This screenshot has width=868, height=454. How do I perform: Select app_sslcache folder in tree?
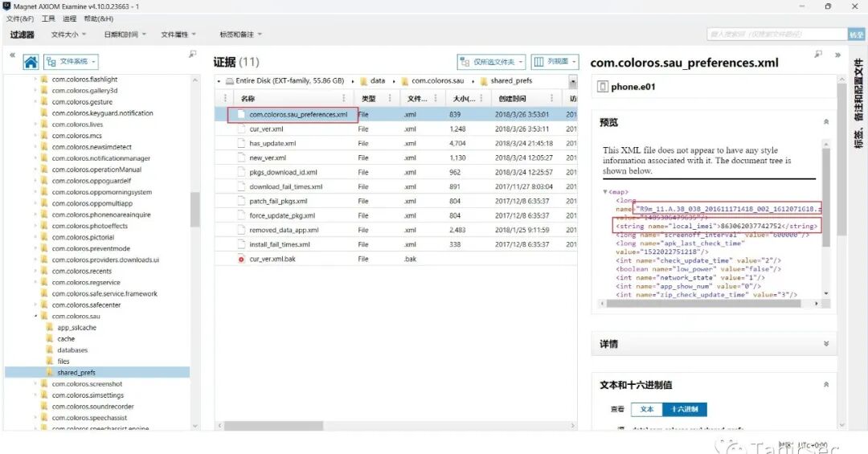click(77, 328)
